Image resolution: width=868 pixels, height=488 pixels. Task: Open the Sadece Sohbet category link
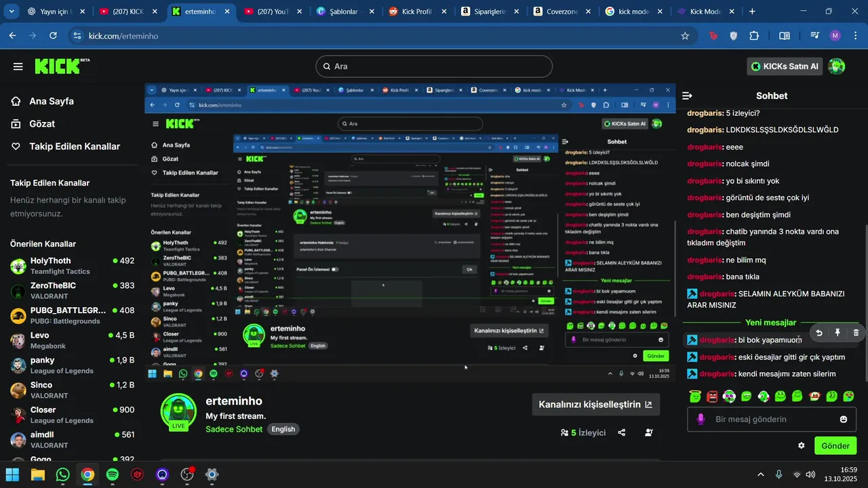[x=234, y=429]
